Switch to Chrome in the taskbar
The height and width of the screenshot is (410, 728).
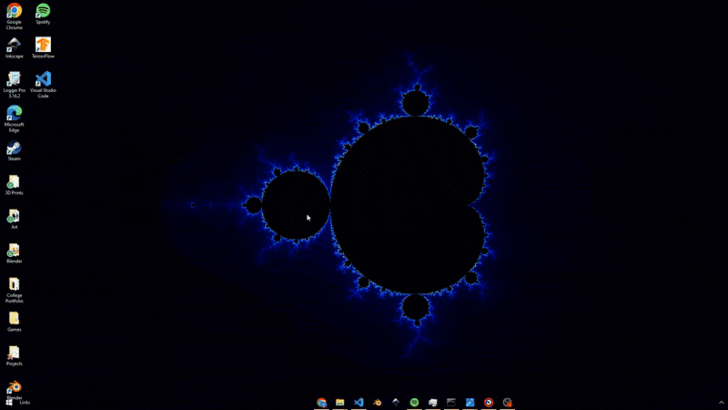pos(321,402)
